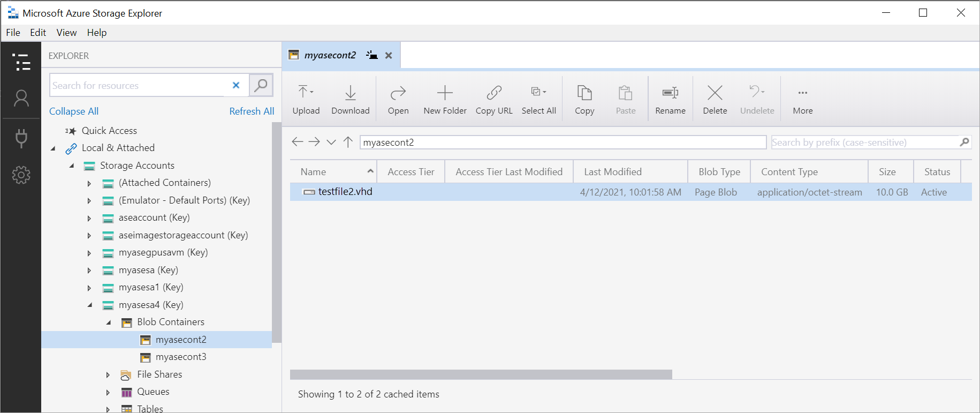Expand the aseaccount (Key) node
This screenshot has width=980, height=413.
click(x=89, y=218)
